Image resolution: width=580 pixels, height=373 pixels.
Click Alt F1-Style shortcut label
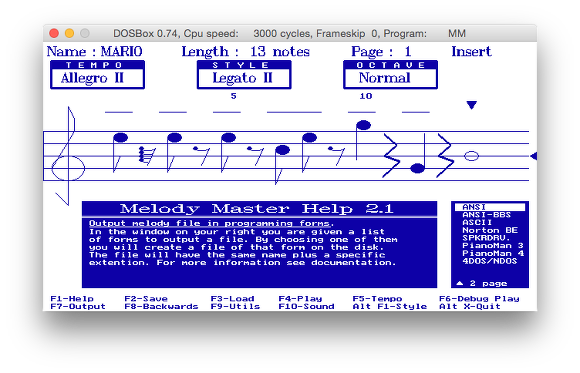tap(390, 306)
